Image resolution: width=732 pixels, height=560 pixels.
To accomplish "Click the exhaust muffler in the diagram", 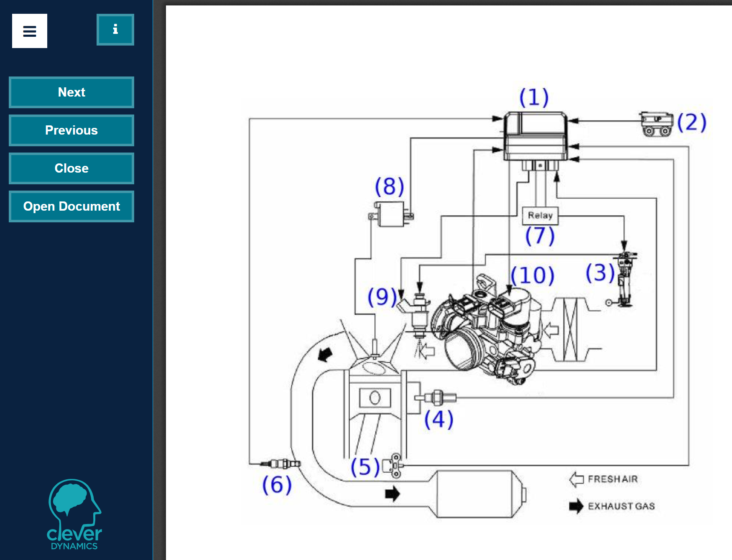I will tap(474, 495).
